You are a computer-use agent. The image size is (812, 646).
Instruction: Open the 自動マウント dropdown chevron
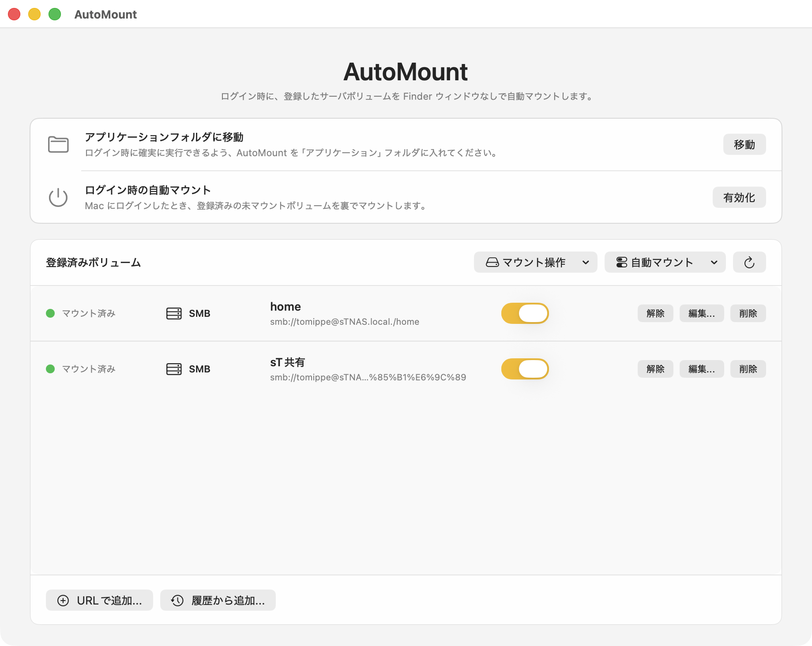[714, 263]
